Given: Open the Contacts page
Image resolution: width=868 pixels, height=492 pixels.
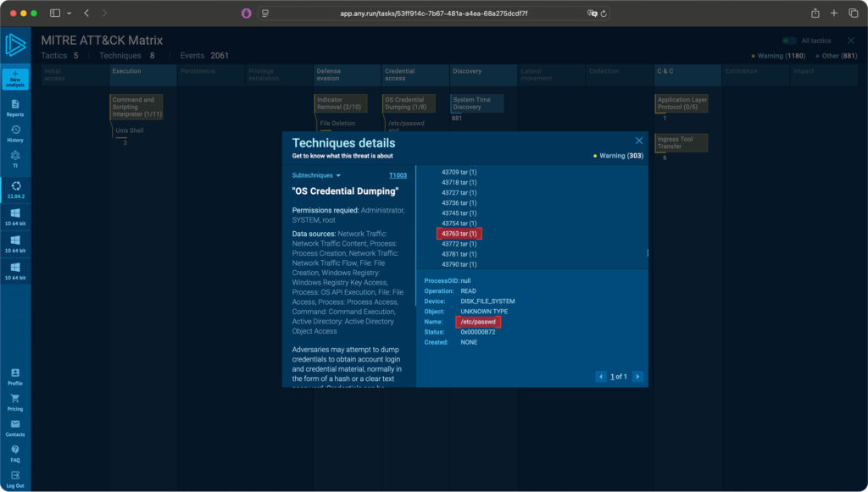Looking at the screenshot, I should [x=15, y=428].
